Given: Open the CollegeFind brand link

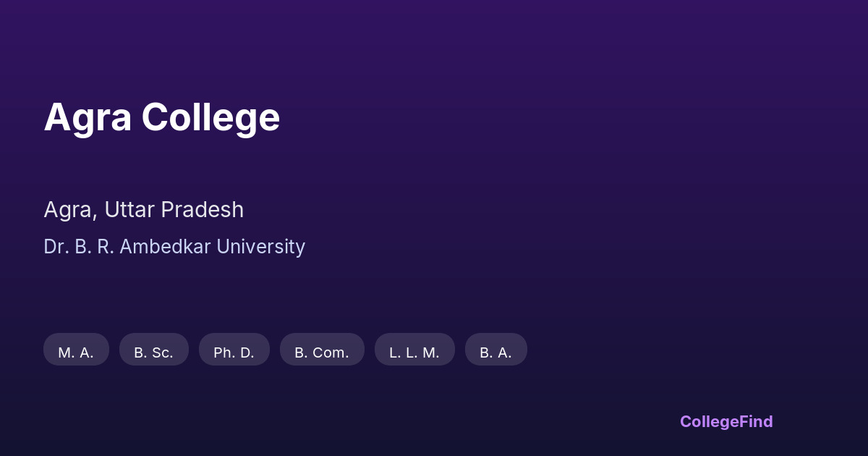Looking at the screenshot, I should [x=726, y=421].
